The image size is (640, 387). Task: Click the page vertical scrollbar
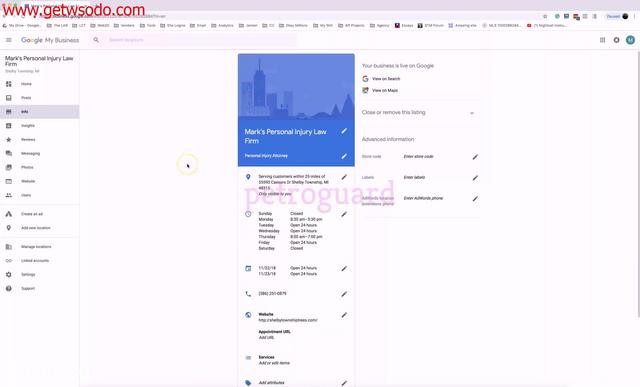pyautogui.click(x=638, y=183)
